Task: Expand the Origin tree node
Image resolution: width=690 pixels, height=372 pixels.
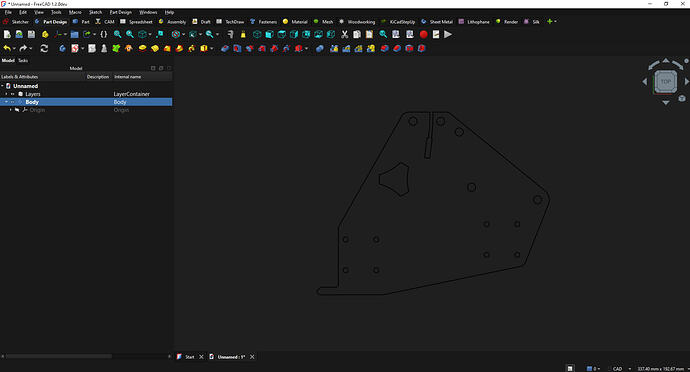Action: coord(11,110)
